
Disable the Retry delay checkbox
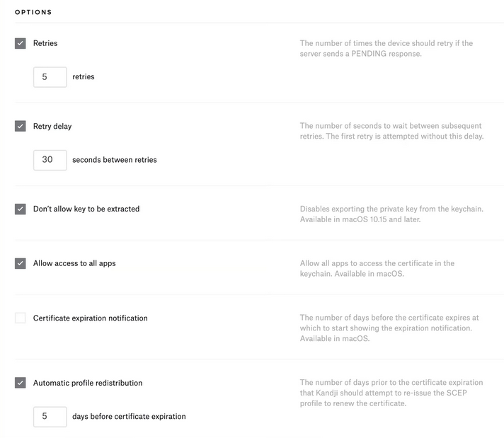[x=21, y=127]
